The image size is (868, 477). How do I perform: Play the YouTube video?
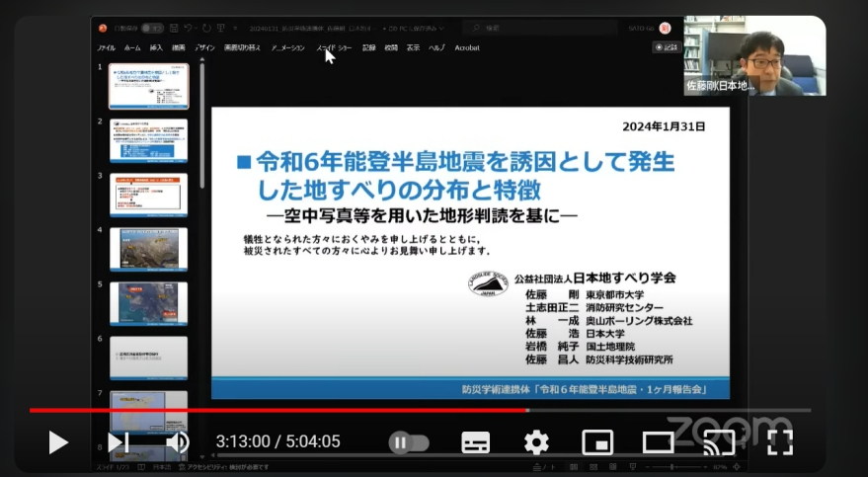click(x=58, y=442)
